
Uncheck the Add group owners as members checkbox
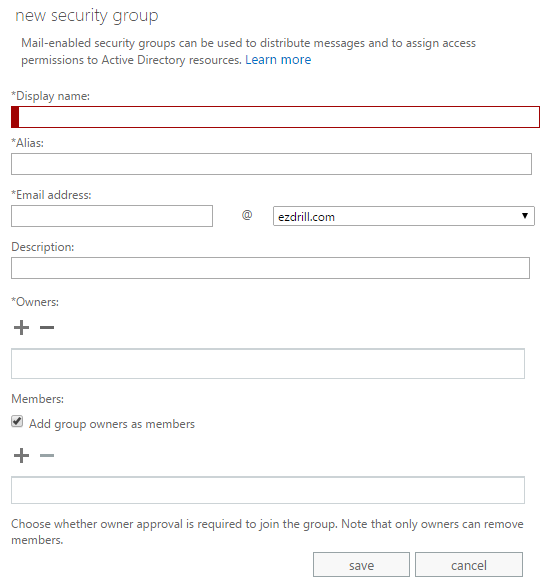pos(17,422)
